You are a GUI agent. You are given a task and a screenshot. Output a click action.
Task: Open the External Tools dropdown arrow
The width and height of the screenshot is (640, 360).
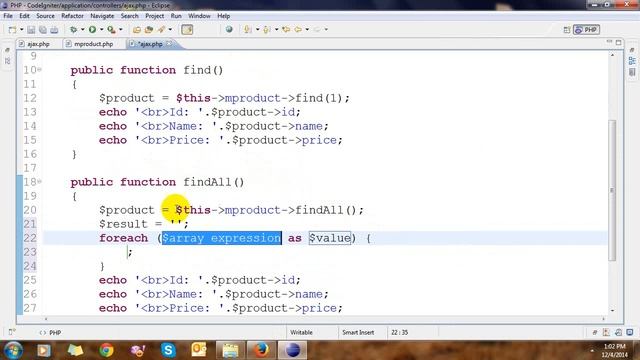[x=120, y=30]
